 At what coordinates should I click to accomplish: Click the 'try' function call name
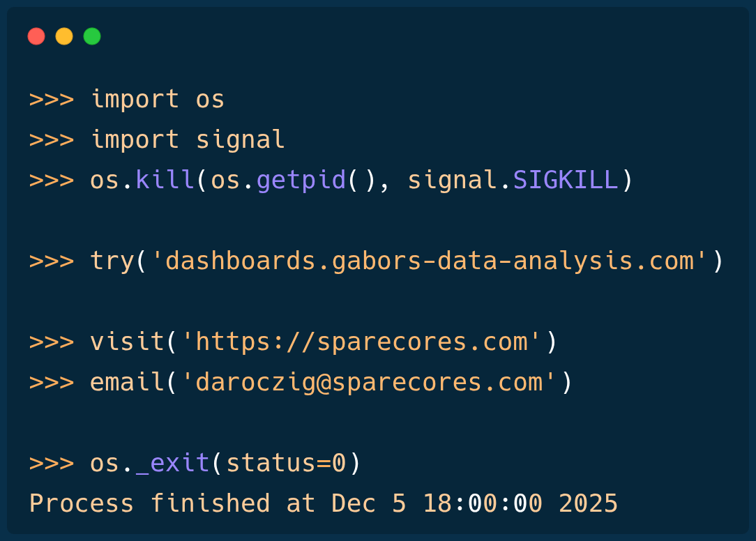(112, 261)
